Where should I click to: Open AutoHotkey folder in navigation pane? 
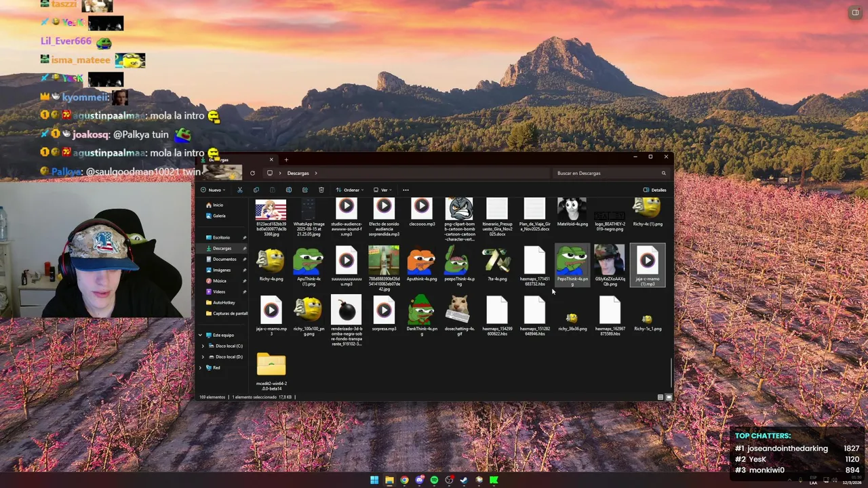pyautogui.click(x=224, y=302)
